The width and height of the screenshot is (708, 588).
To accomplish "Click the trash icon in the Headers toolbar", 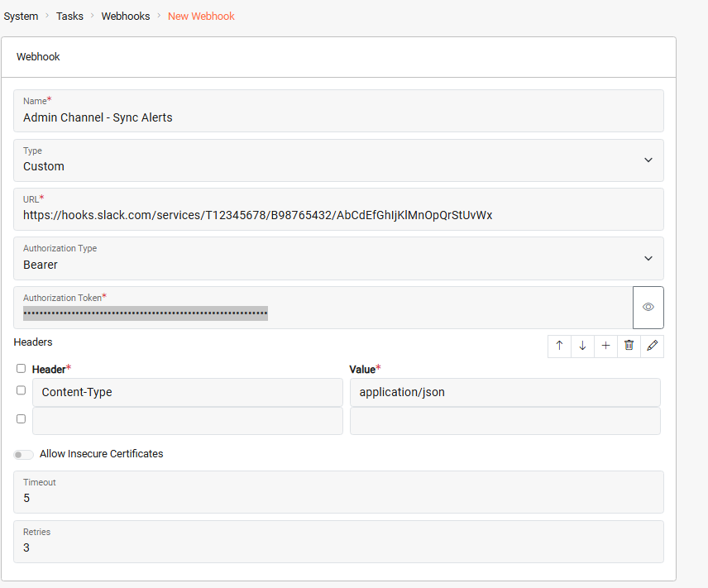I will click(629, 346).
